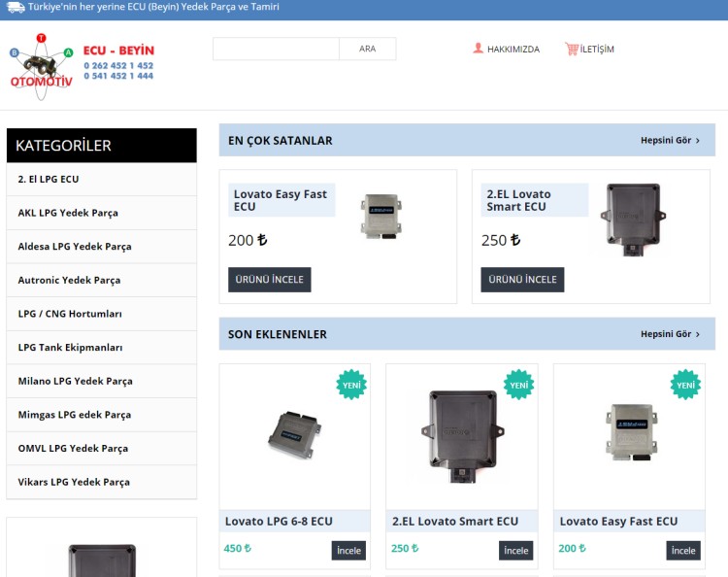Click ÜRÜNÜ İNCELE for 2.EL Lovato Smart ECU
Screen dimensions: 728x577
click(522, 280)
